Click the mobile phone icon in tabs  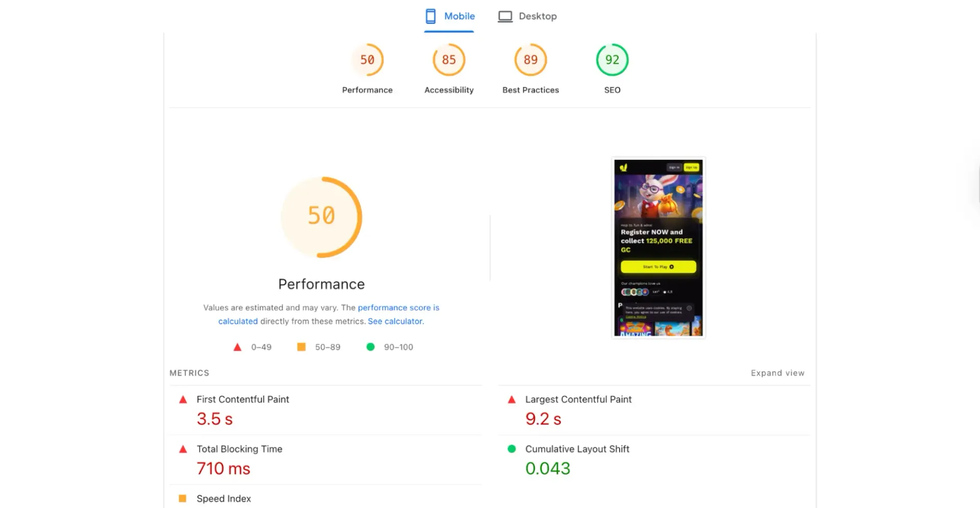[x=431, y=16]
